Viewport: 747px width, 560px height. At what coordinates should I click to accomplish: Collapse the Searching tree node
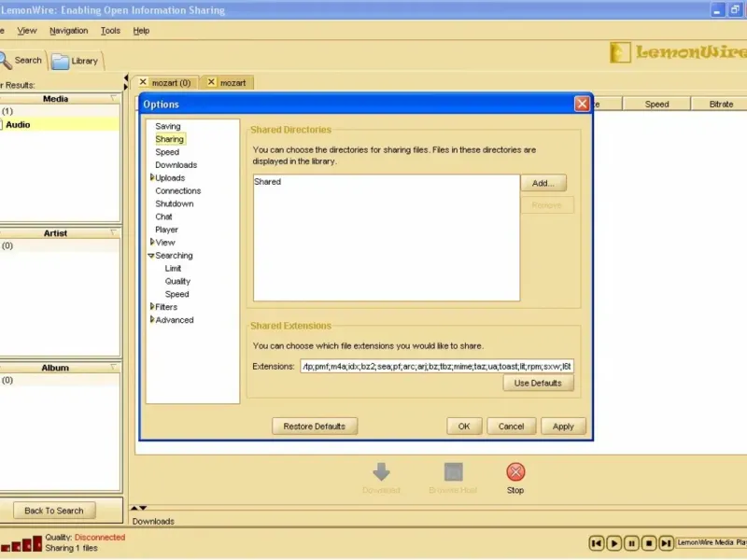(151, 256)
